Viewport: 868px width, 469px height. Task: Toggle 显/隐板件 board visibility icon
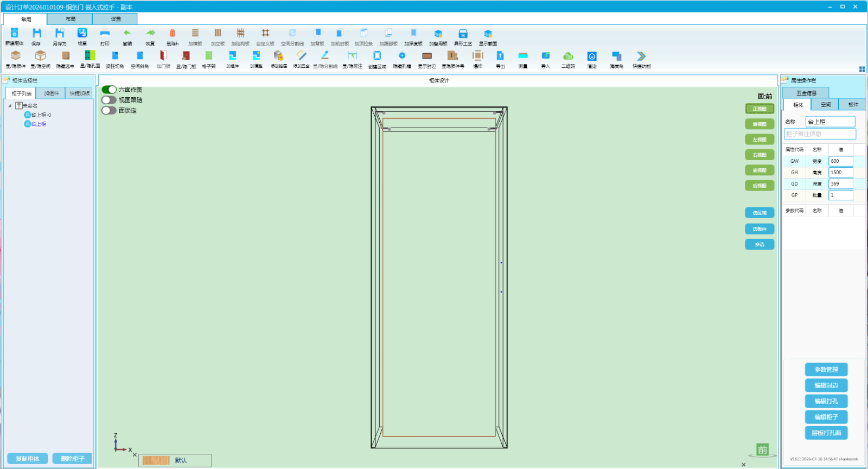click(16, 55)
